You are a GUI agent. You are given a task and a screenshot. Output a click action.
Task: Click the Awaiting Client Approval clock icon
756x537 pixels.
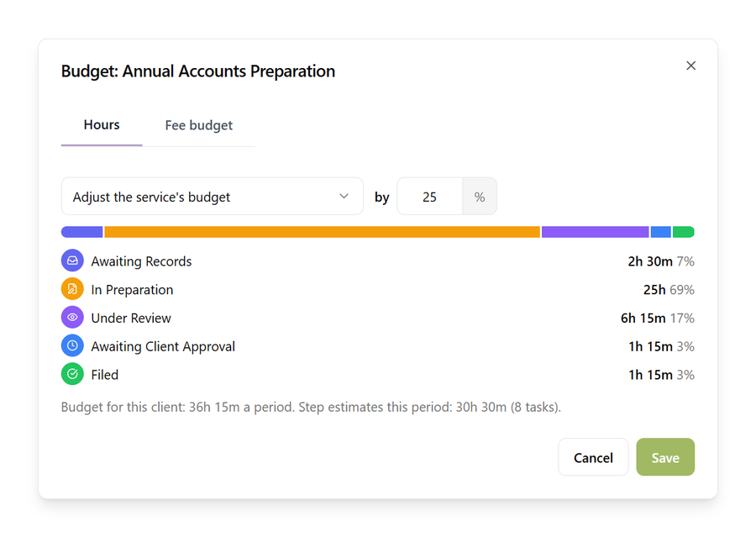pyautogui.click(x=72, y=346)
